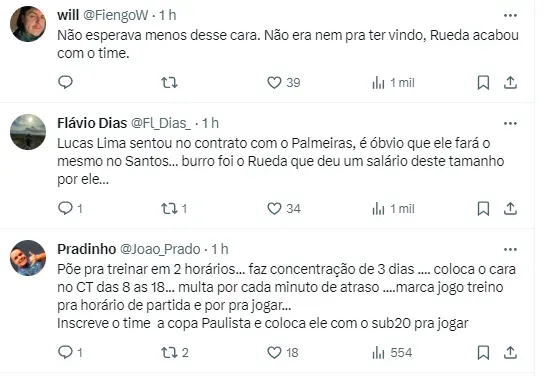Open more options for will's tweet
This screenshot has width=552, height=376.
click(510, 15)
